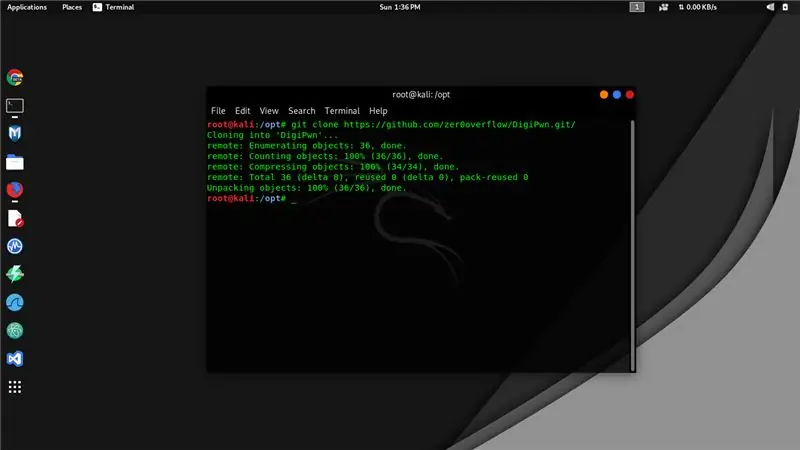Open the Applications menu in top bar

pos(27,7)
